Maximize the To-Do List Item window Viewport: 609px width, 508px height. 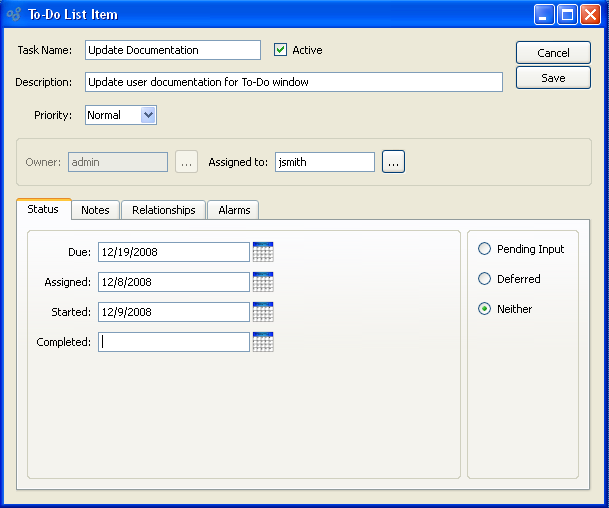(568, 15)
